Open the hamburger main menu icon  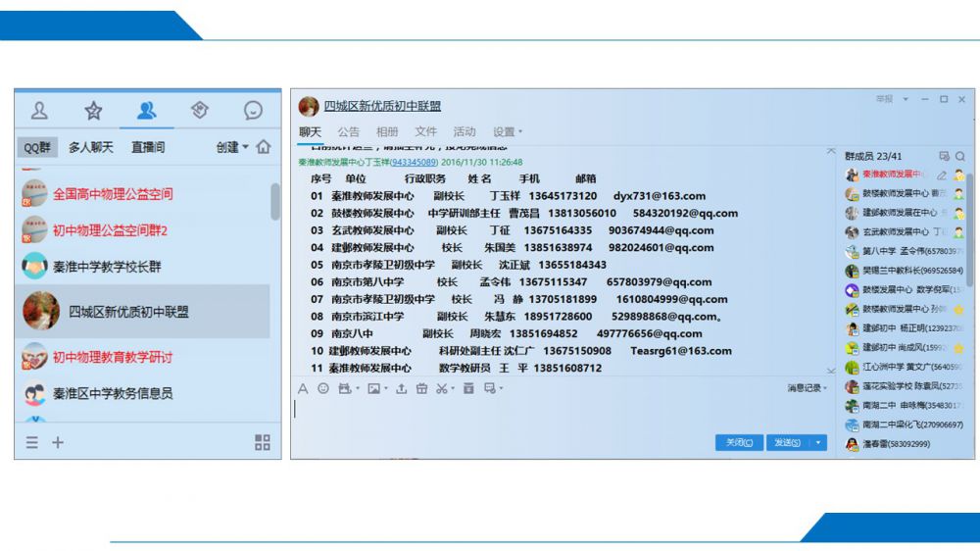[x=32, y=442]
